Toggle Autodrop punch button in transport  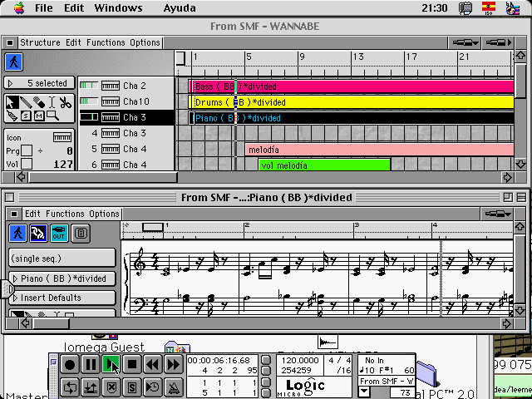point(91,387)
